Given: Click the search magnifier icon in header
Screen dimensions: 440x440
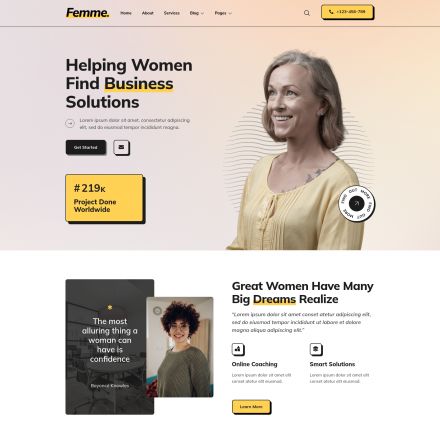Looking at the screenshot, I should pos(307,13).
